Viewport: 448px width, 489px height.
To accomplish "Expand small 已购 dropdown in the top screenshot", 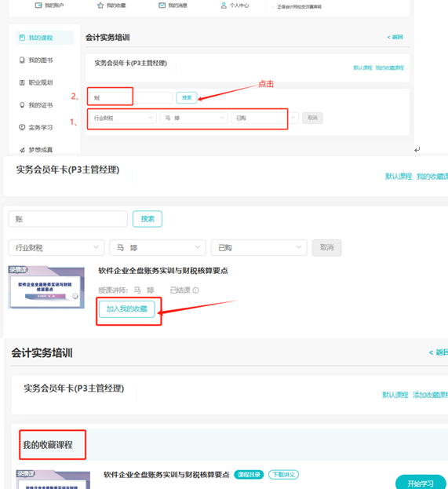I will [264, 118].
